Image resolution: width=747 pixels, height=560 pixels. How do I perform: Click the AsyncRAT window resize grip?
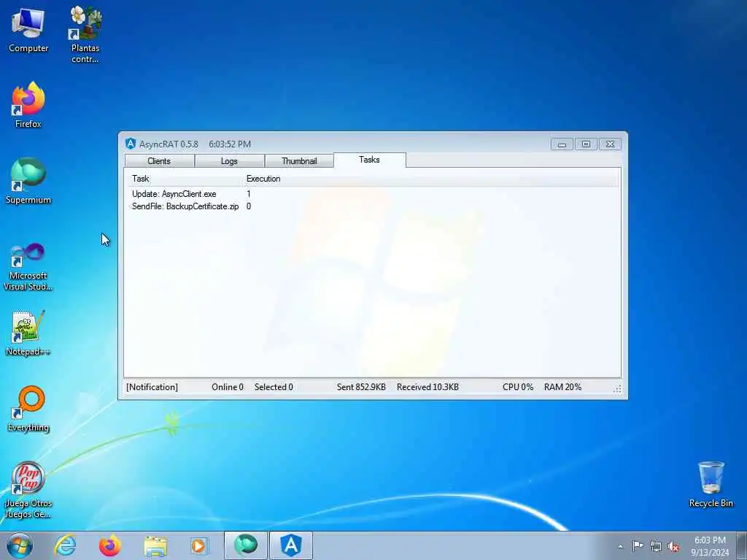tap(617, 389)
